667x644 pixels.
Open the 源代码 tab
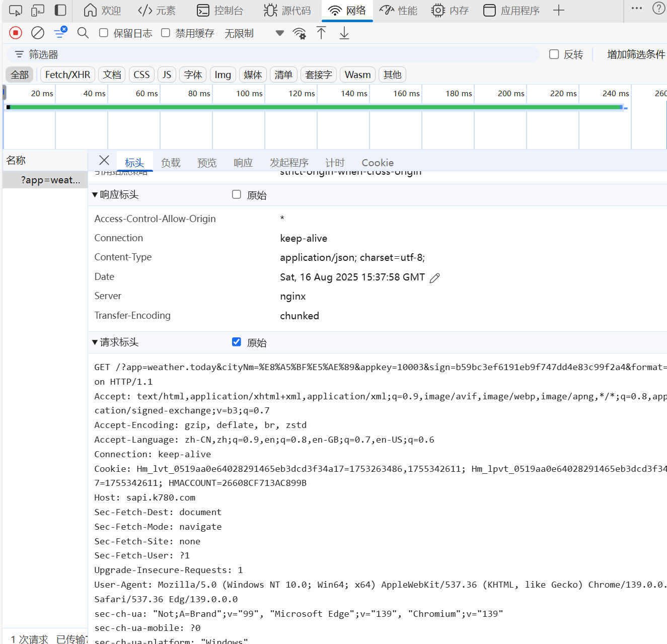[x=287, y=11]
